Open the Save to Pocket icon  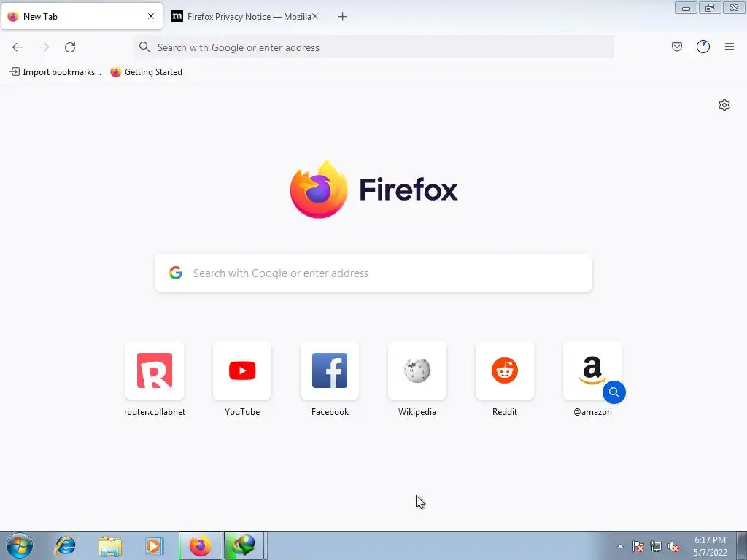(x=676, y=47)
